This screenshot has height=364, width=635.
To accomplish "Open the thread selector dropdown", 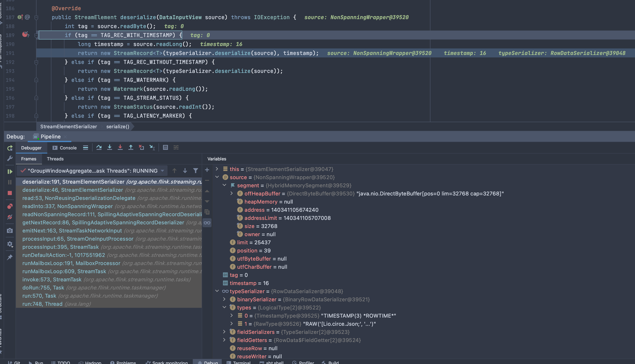I will (x=163, y=171).
